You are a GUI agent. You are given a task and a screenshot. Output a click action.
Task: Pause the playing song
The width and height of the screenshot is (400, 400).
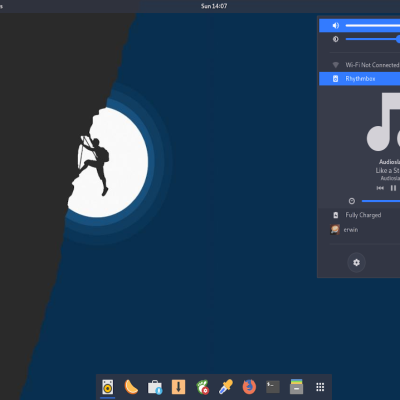click(393, 188)
